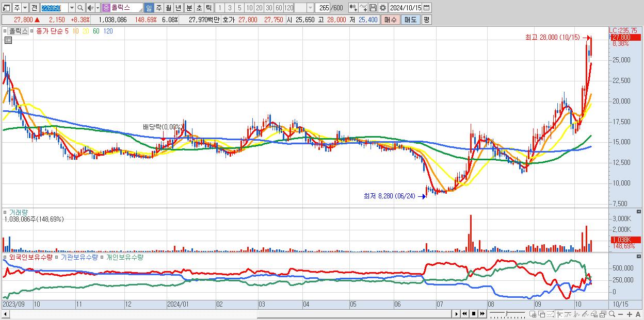The image size is (644, 320).
Task: Click the small box at holdings panel's top-right
Action: click(639, 257)
